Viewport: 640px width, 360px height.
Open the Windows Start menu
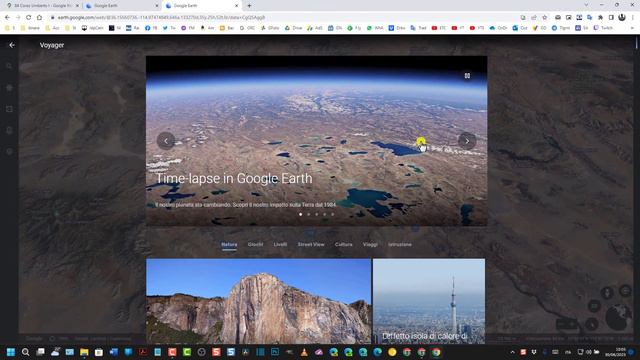(x=11, y=352)
